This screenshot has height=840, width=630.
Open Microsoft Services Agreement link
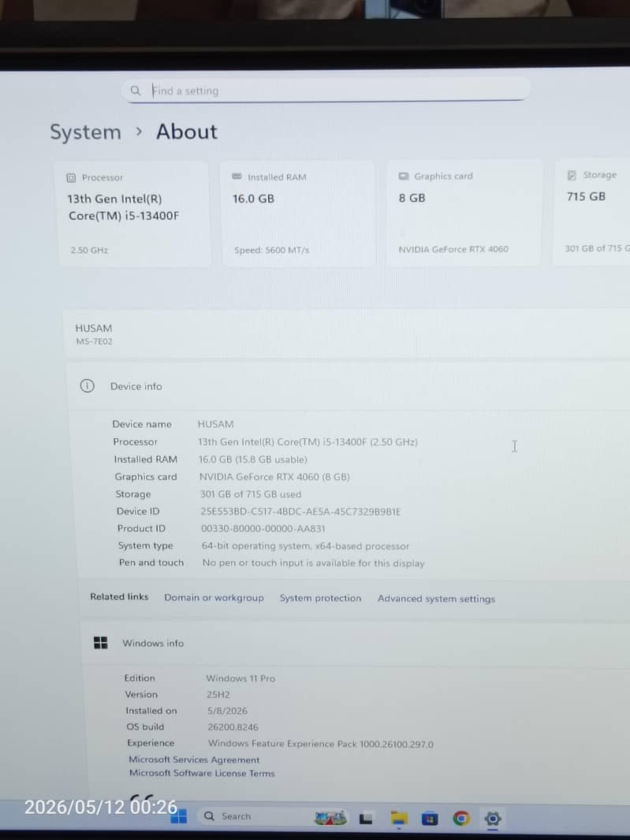194,760
